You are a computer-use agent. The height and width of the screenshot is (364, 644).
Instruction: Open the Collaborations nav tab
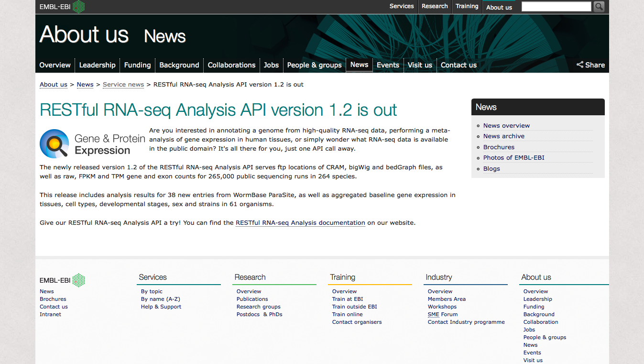pyautogui.click(x=231, y=65)
